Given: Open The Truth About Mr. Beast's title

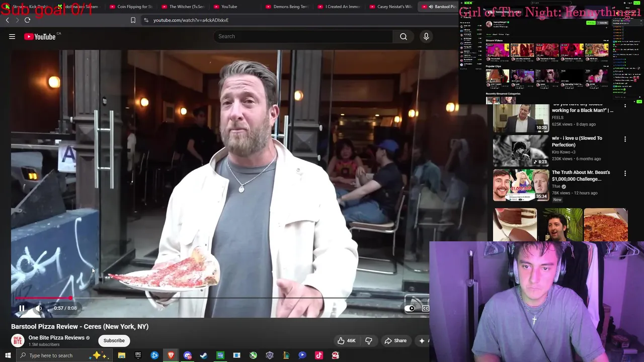Looking at the screenshot, I should (x=581, y=175).
